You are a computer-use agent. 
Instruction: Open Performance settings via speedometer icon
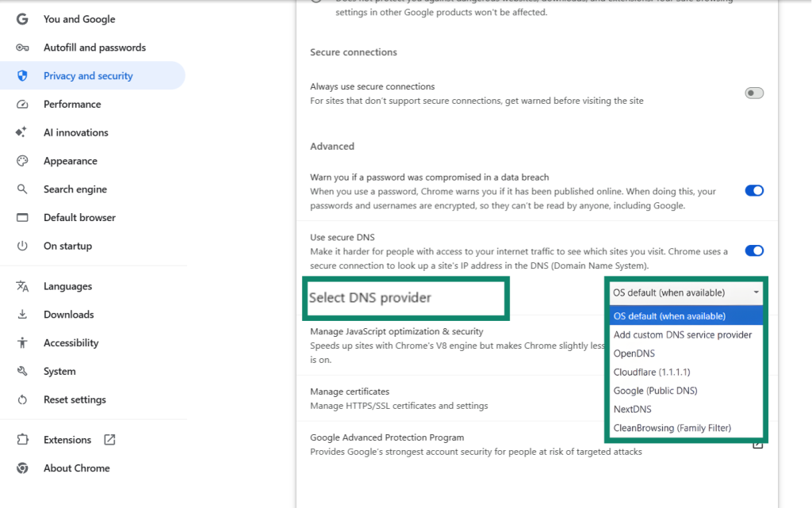[23, 104]
